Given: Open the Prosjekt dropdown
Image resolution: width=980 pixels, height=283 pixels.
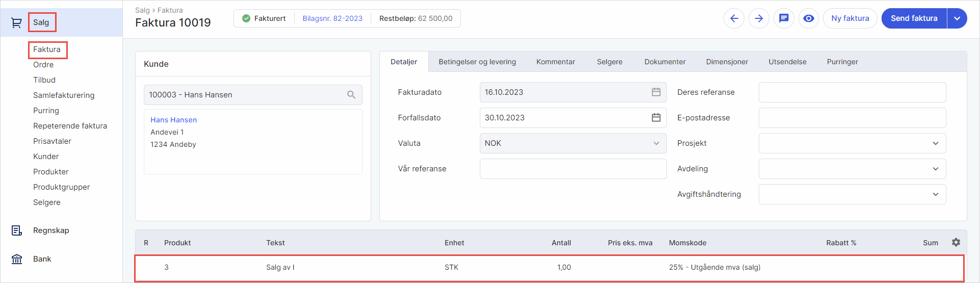Looking at the screenshot, I should pos(935,143).
